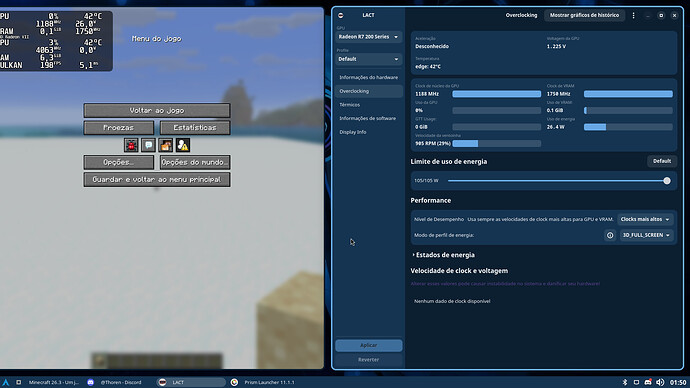The width and height of the screenshot is (690, 388).
Task: Open volume control in system tray
Action: (660, 382)
